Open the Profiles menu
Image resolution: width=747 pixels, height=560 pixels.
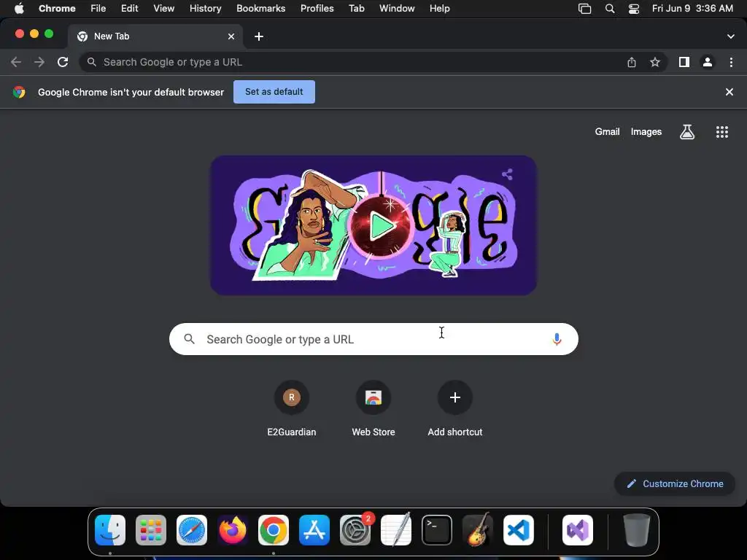(317, 9)
